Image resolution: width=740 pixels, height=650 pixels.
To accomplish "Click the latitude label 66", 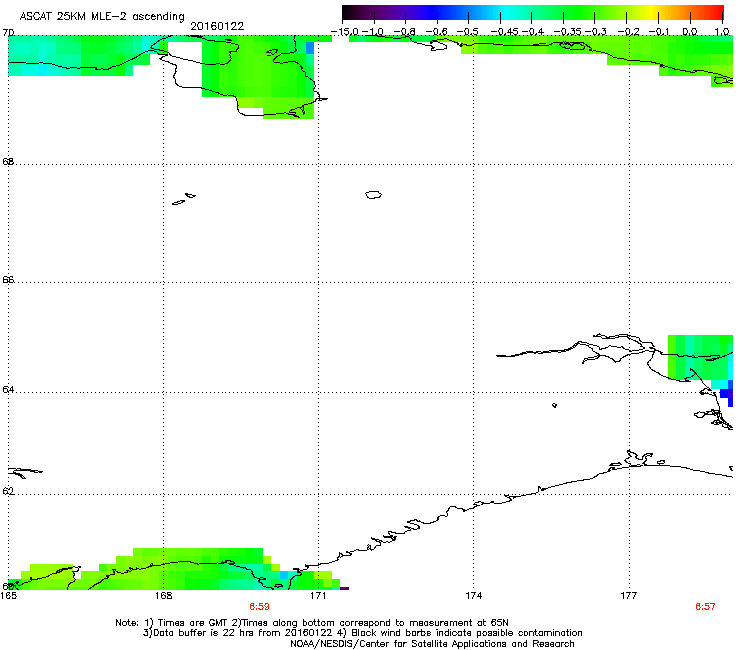I will (8, 280).
